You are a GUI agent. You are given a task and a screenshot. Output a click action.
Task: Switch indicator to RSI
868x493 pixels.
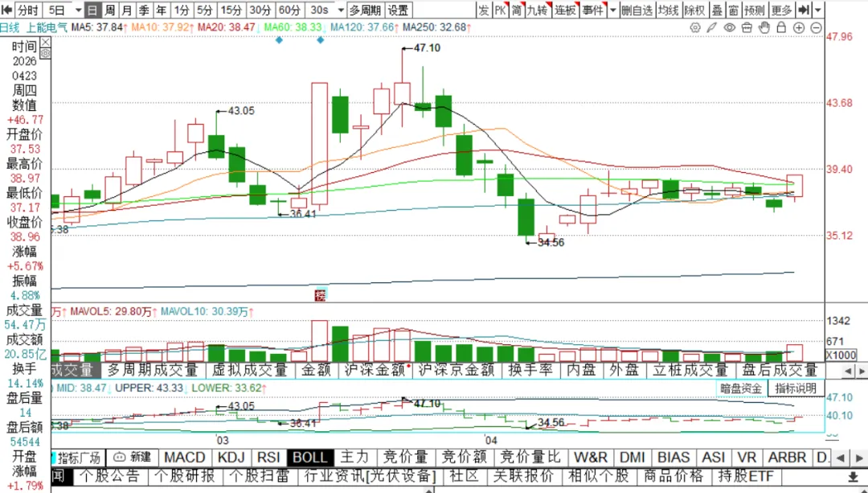[x=268, y=458]
